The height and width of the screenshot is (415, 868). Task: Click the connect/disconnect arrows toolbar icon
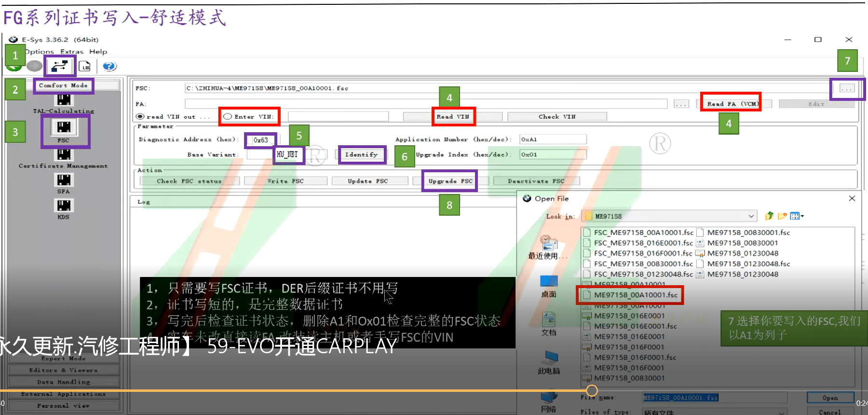tap(60, 66)
